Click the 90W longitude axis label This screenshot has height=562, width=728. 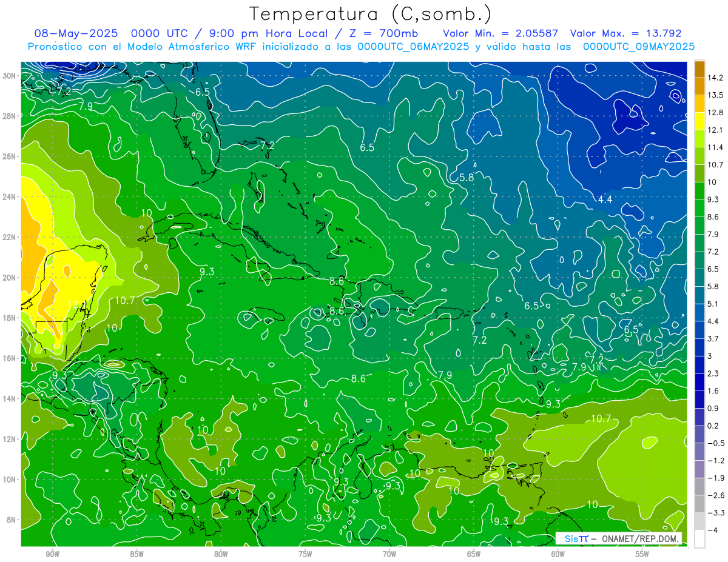point(52,555)
